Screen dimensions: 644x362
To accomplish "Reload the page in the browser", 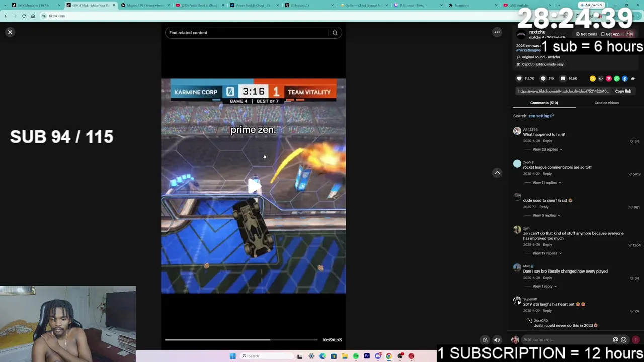I will pyautogui.click(x=24, y=16).
